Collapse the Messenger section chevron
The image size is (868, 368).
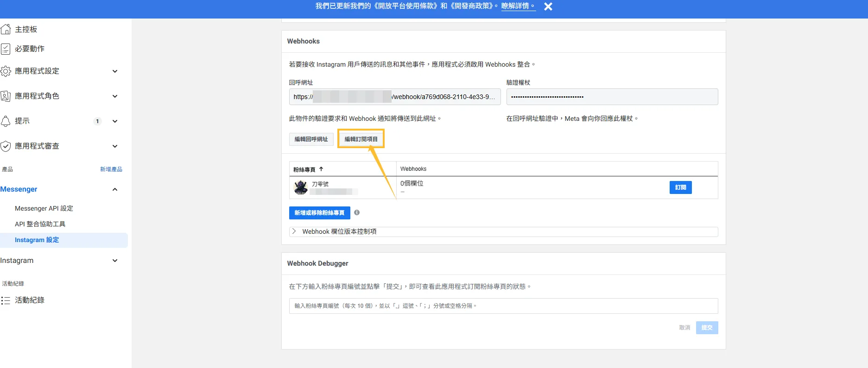tap(115, 189)
